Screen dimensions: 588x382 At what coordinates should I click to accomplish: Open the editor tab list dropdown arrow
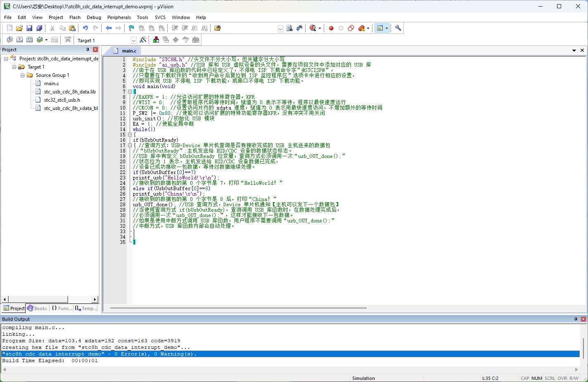pyautogui.click(x=574, y=50)
